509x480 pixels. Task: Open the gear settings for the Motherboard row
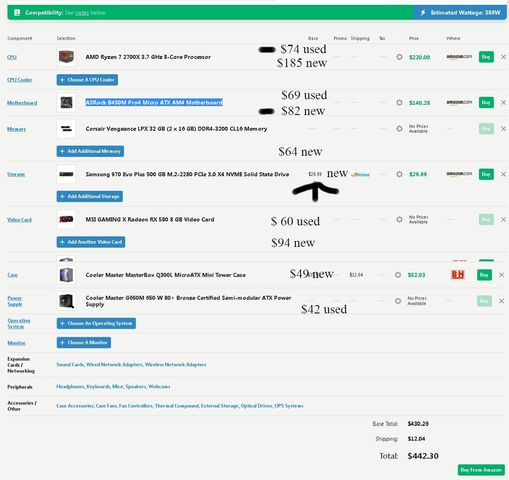pyautogui.click(x=399, y=102)
